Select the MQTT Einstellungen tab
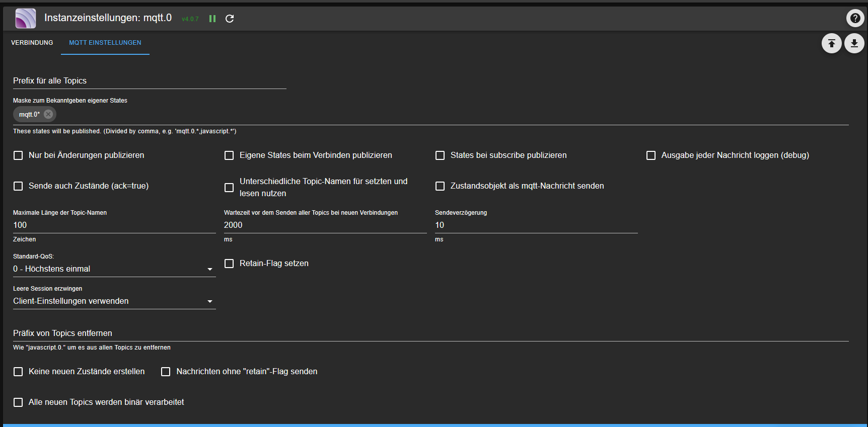 (105, 43)
